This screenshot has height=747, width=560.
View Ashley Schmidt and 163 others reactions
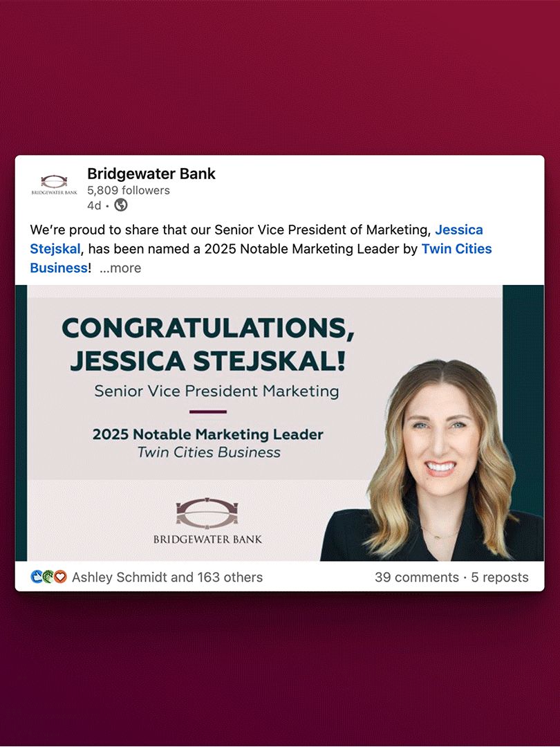pyautogui.click(x=167, y=578)
